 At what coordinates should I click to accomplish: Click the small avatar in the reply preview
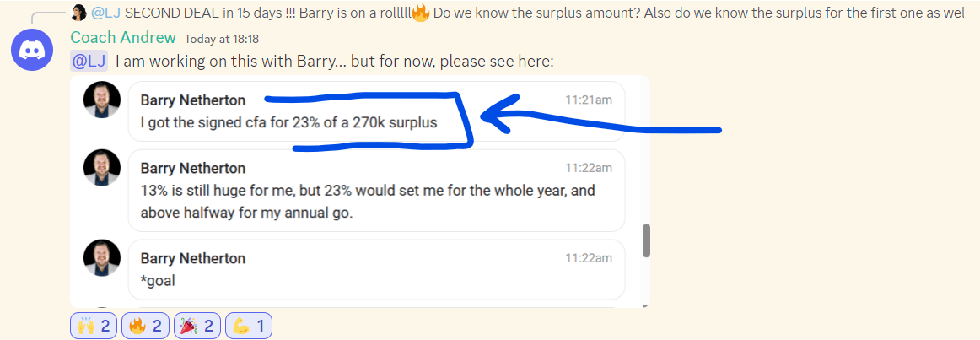click(x=78, y=13)
